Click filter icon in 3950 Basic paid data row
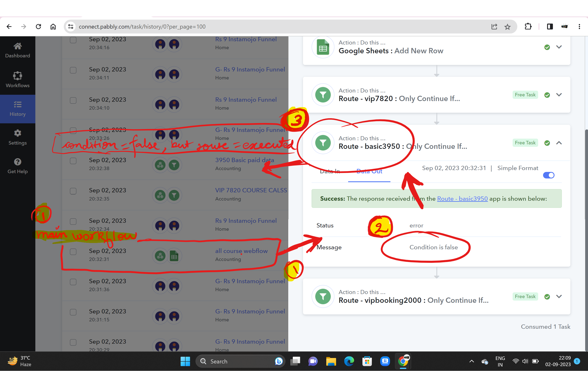This screenshot has height=371, width=588. point(174,165)
